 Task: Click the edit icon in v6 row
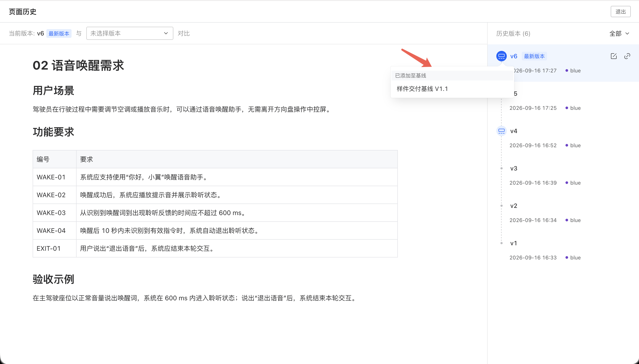click(x=614, y=56)
